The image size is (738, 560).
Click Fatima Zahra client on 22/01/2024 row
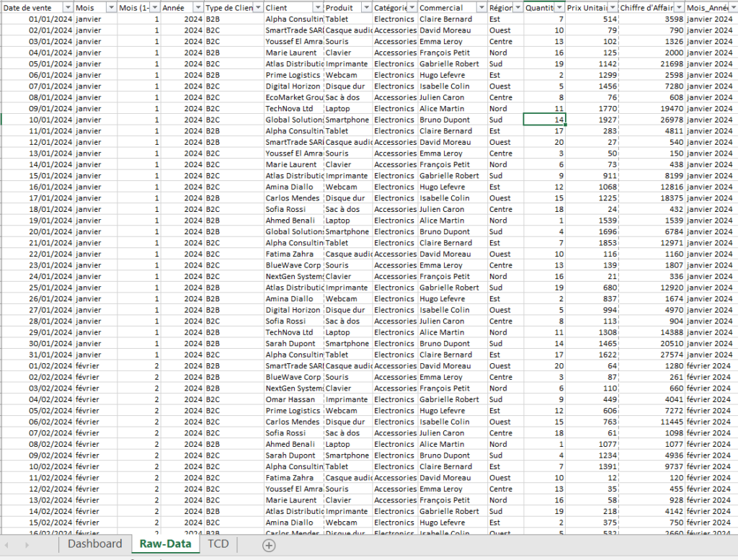(x=294, y=254)
